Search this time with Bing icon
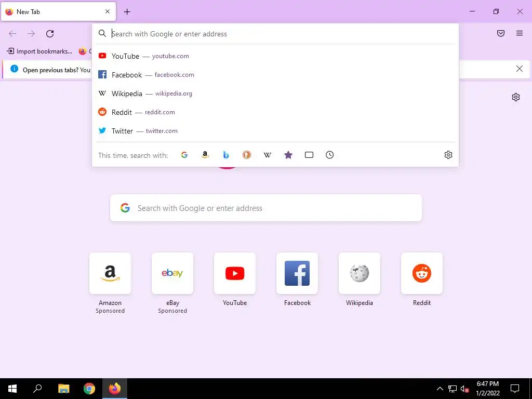532x399 pixels. coord(226,155)
